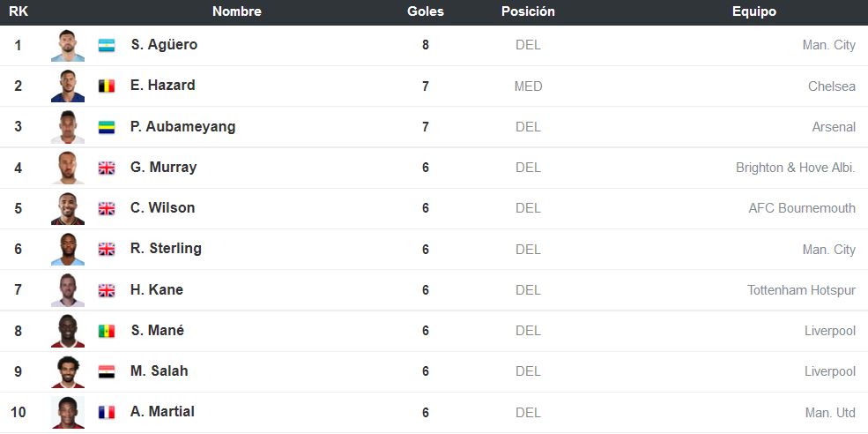Viewport: 868px width, 434px height.
Task: Click the Nombre column header
Action: tap(237, 11)
